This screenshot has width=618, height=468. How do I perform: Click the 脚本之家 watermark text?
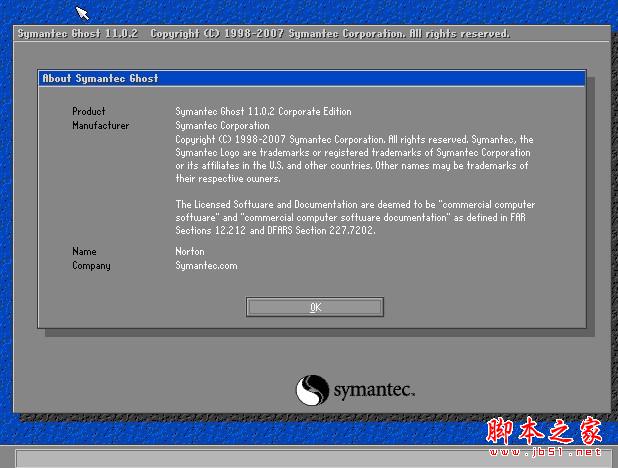click(x=545, y=432)
